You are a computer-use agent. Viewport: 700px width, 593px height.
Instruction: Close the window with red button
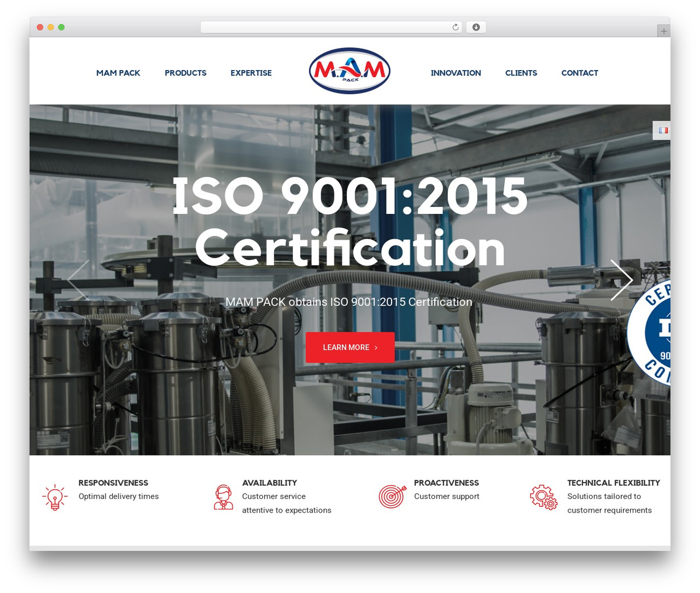click(40, 27)
